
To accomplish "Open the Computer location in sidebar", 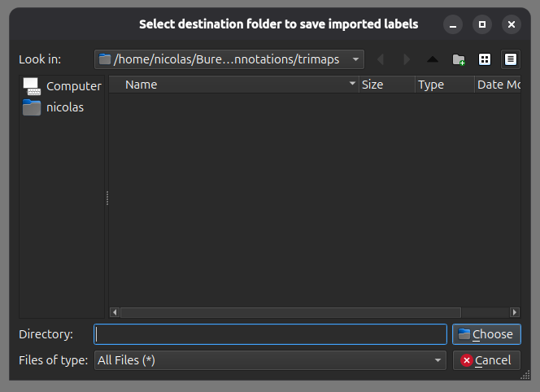I will click(62, 86).
